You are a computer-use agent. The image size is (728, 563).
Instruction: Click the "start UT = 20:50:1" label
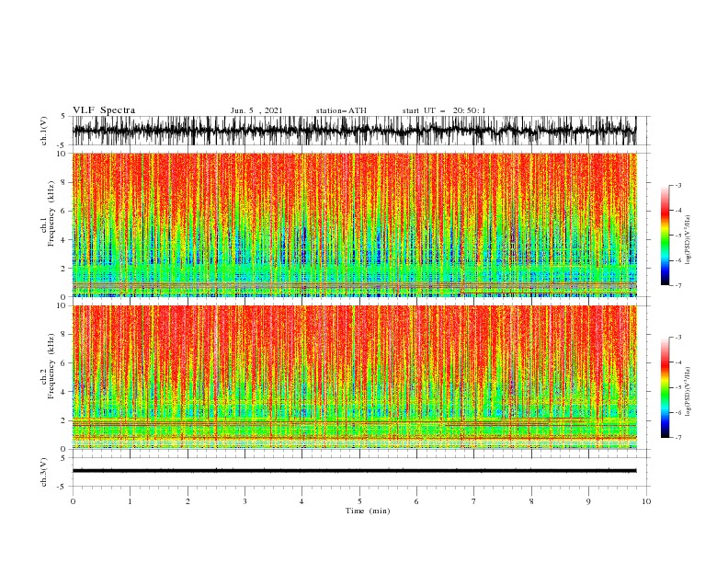[x=444, y=110]
